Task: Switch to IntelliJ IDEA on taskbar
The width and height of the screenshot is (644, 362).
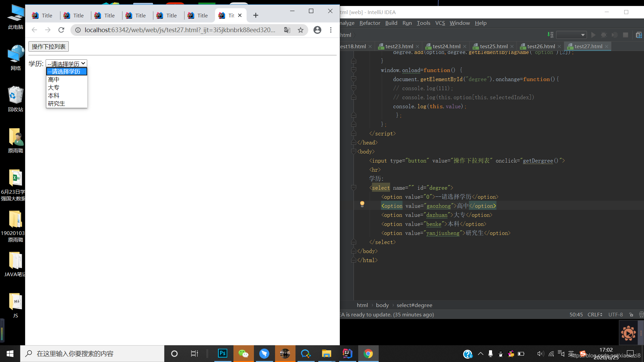Action: [x=347, y=354]
